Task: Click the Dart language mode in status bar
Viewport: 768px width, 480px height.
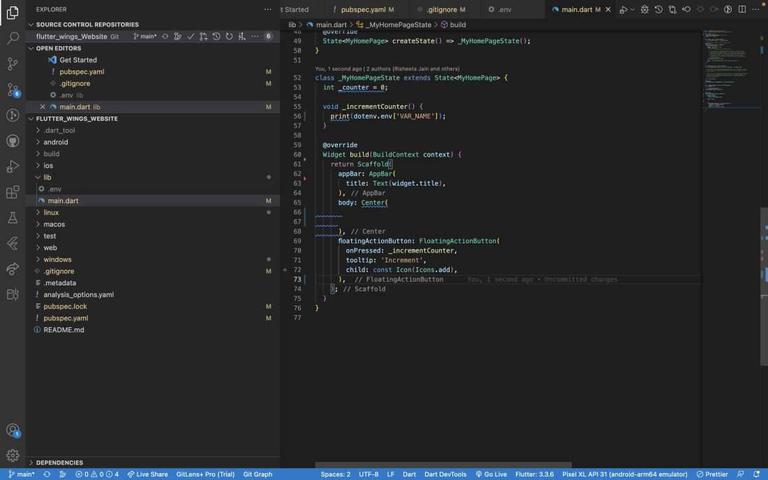Action: [409, 474]
